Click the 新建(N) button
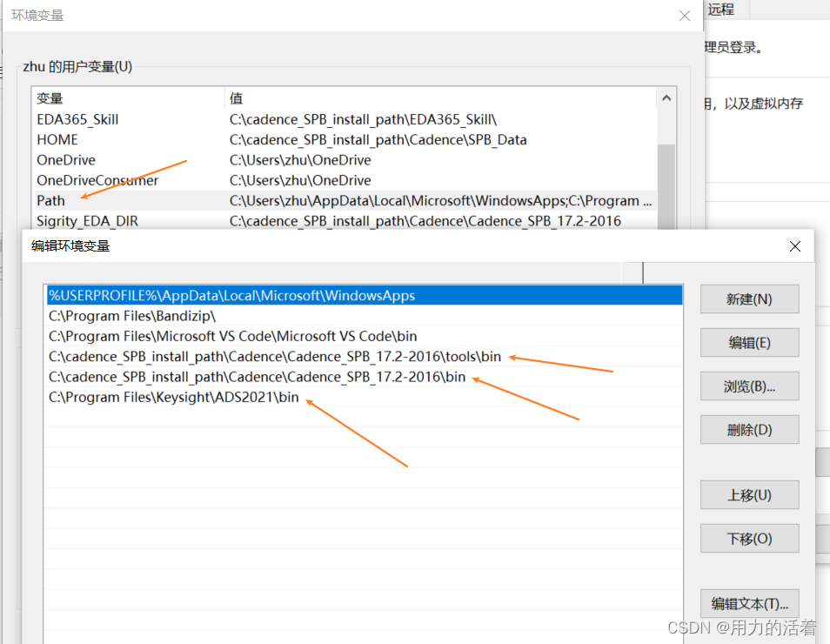Viewport: 830px width, 644px height. 749,299
